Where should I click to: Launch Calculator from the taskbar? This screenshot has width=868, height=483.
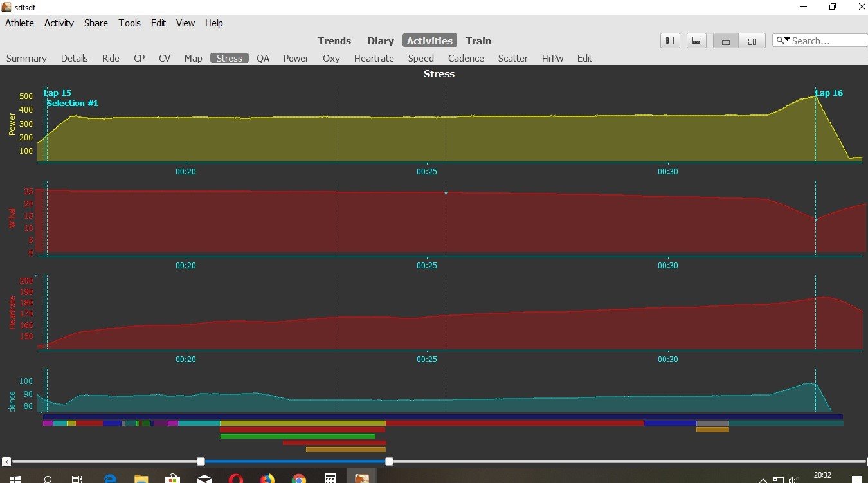tap(330, 478)
